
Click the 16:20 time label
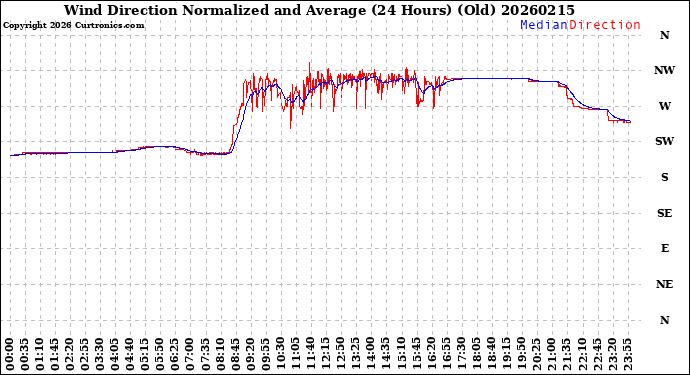(x=431, y=354)
